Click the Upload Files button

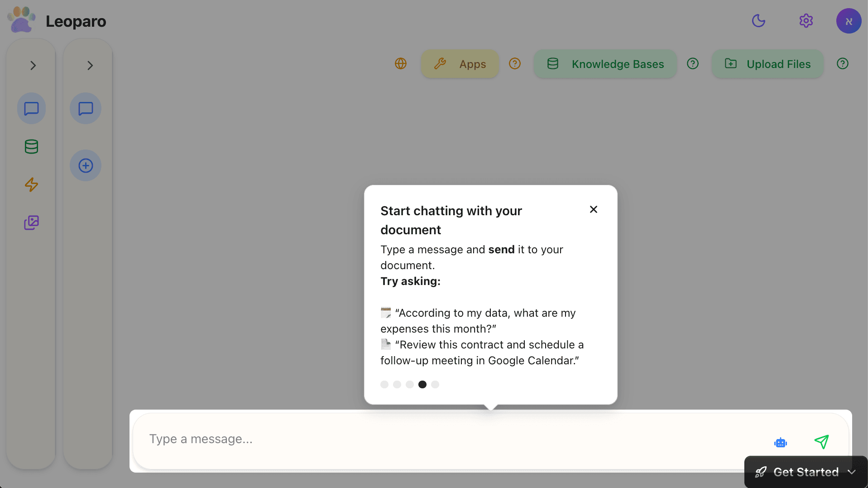coord(767,64)
